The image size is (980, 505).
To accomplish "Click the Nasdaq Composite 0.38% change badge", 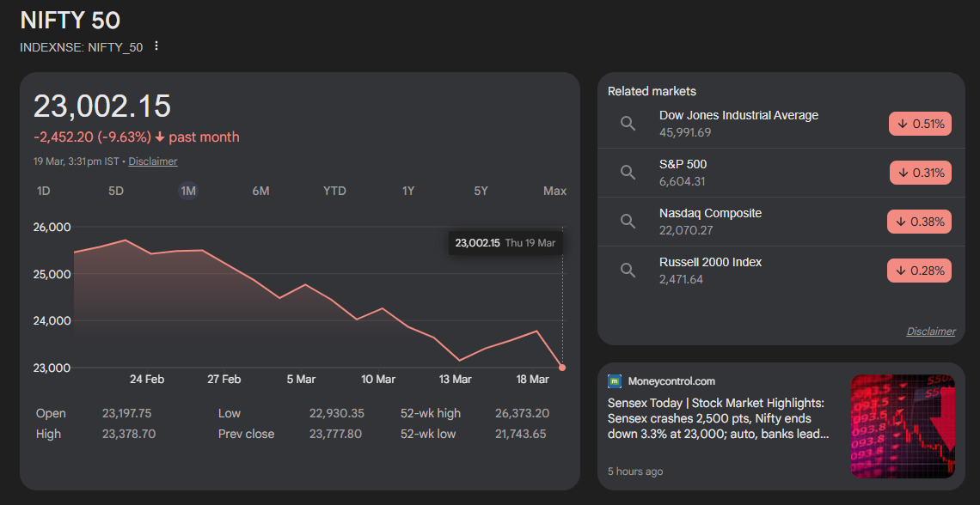I will 919,222.
